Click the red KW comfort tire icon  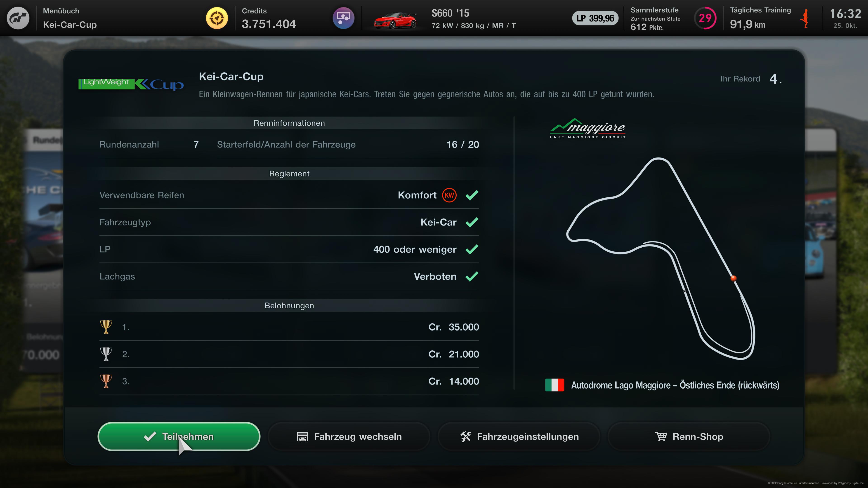pyautogui.click(x=449, y=195)
